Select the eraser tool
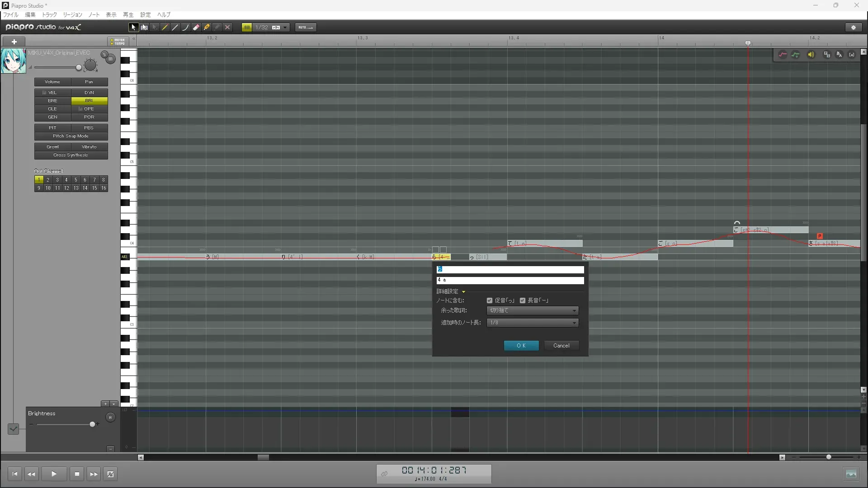 (196, 28)
